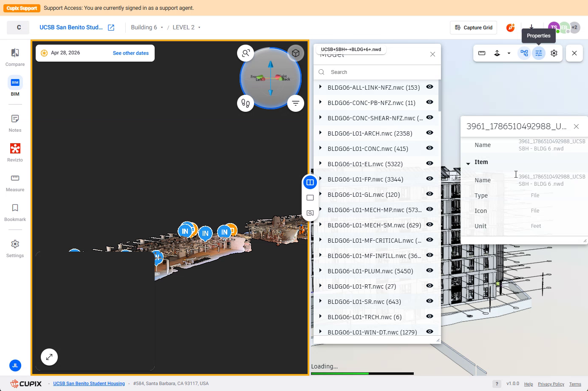Hide BLDG06-L01-GL.nwc model
588x391 pixels.
[x=430, y=194]
